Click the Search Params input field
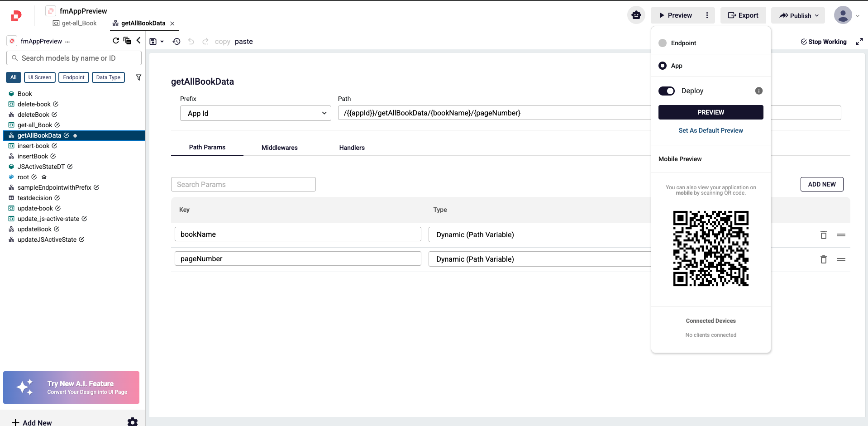 coord(243,184)
